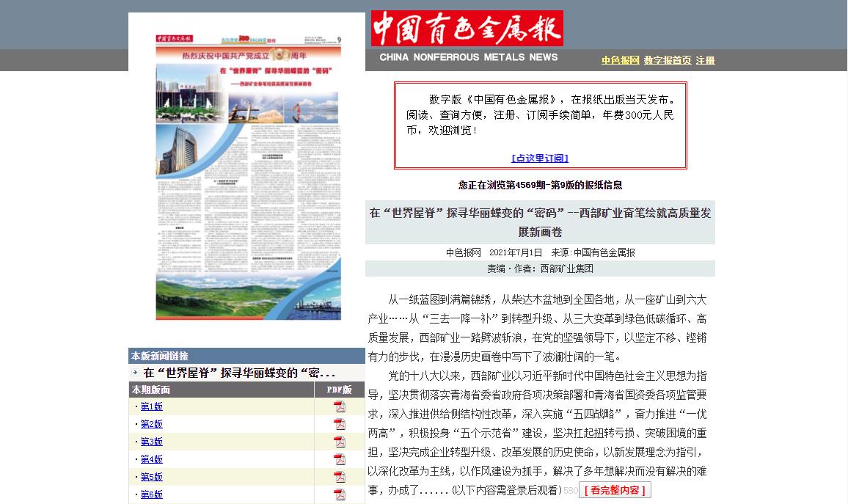This screenshot has height=504, width=848.
Task: Open the 中色报网 link
Action: [621, 60]
